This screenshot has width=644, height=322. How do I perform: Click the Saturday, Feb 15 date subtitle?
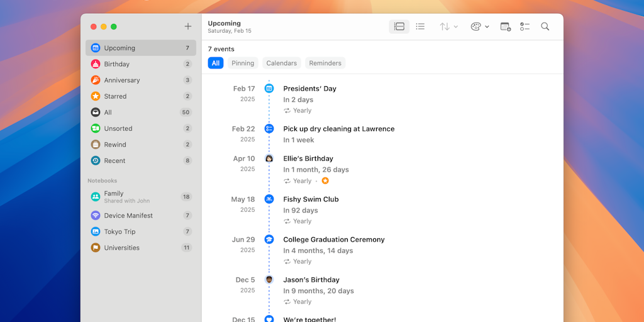[230, 31]
